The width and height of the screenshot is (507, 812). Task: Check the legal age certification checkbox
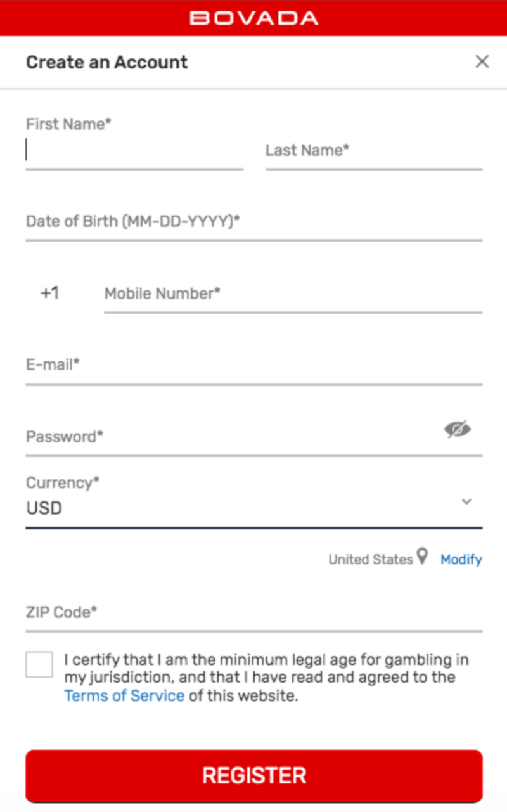(39, 664)
